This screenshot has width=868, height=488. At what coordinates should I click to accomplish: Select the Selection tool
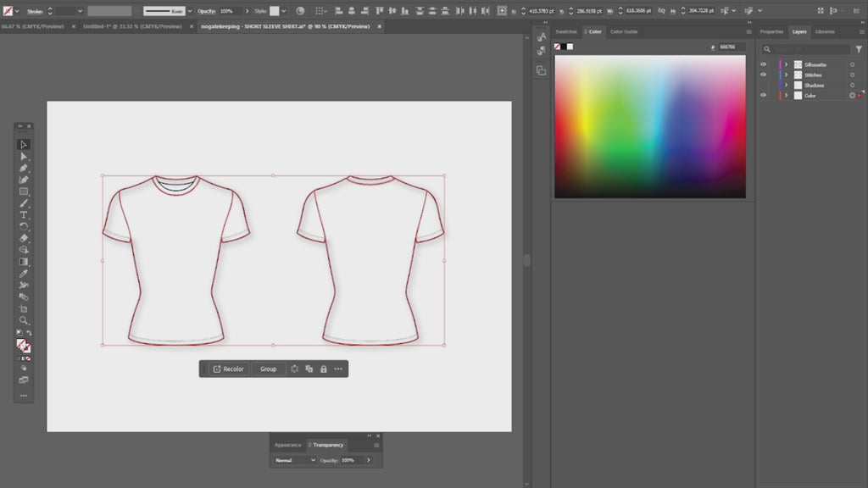click(x=25, y=145)
